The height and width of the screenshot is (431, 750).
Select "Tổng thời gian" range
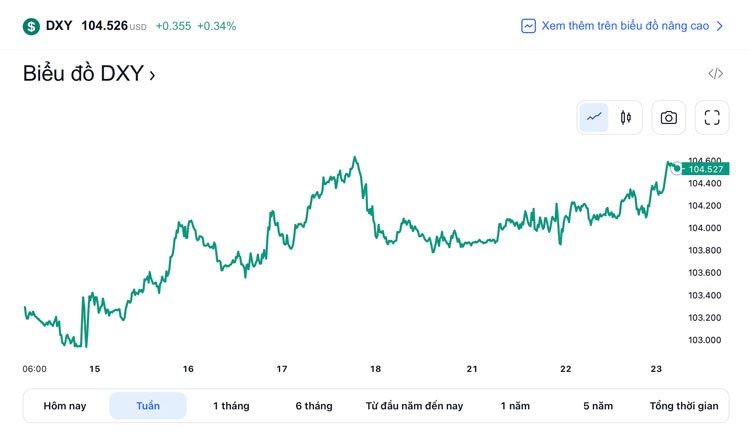coord(684,406)
